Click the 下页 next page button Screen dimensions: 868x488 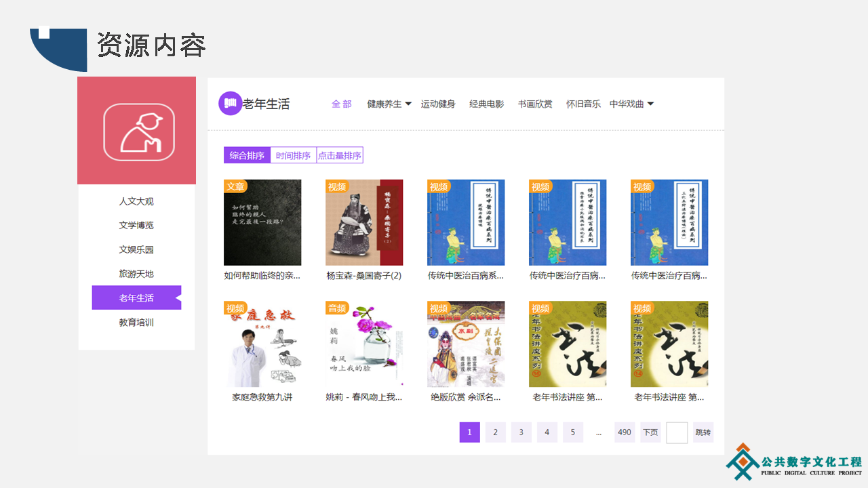point(650,432)
